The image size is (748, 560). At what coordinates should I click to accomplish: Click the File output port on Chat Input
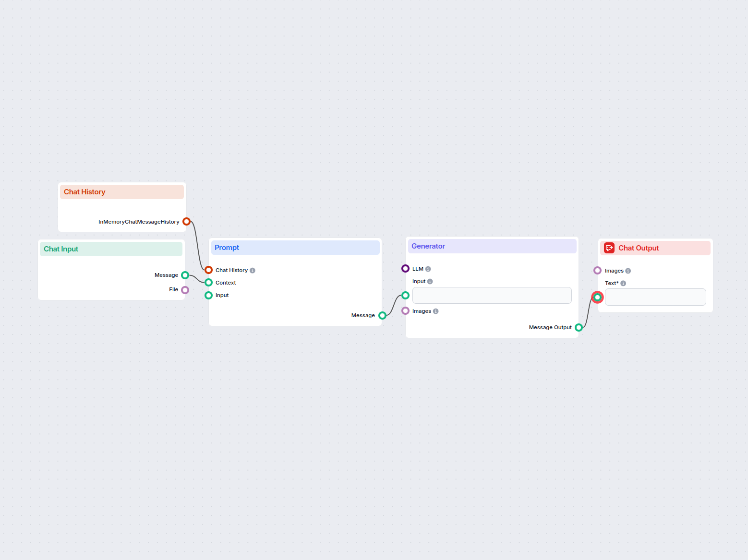click(185, 289)
